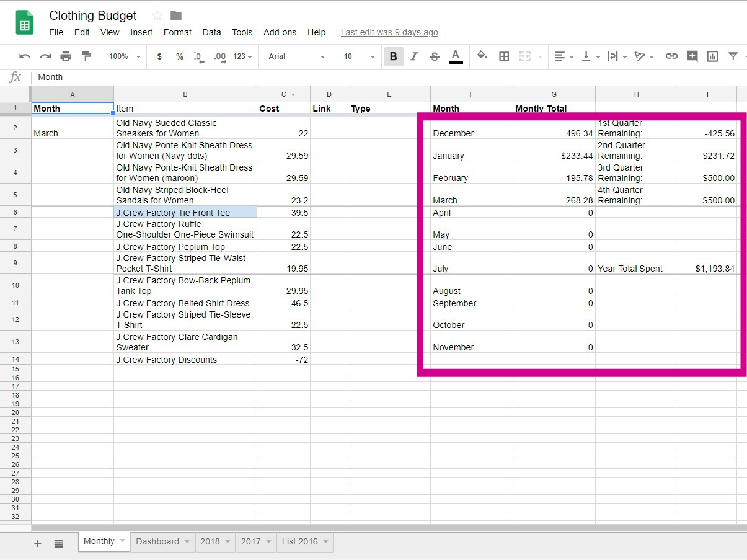Open the Arial font dropdown

(296, 56)
